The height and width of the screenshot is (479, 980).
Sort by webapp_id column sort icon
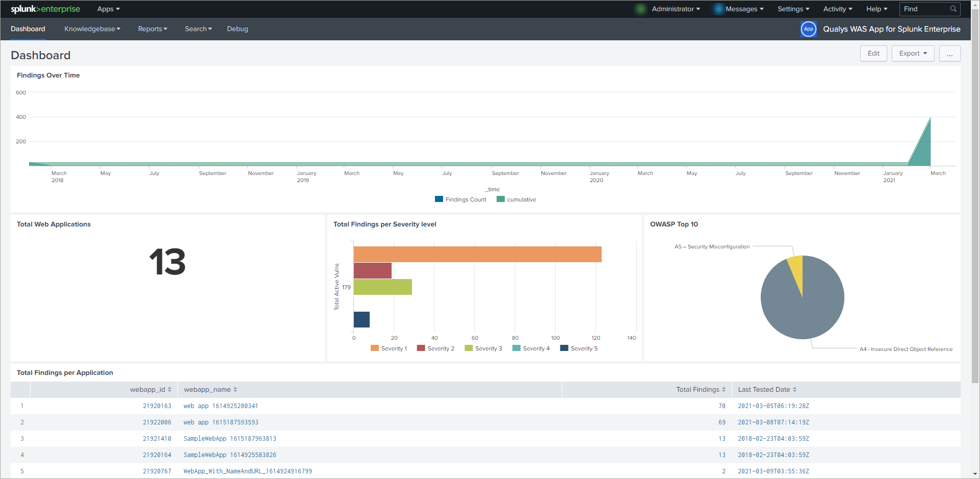click(x=169, y=390)
